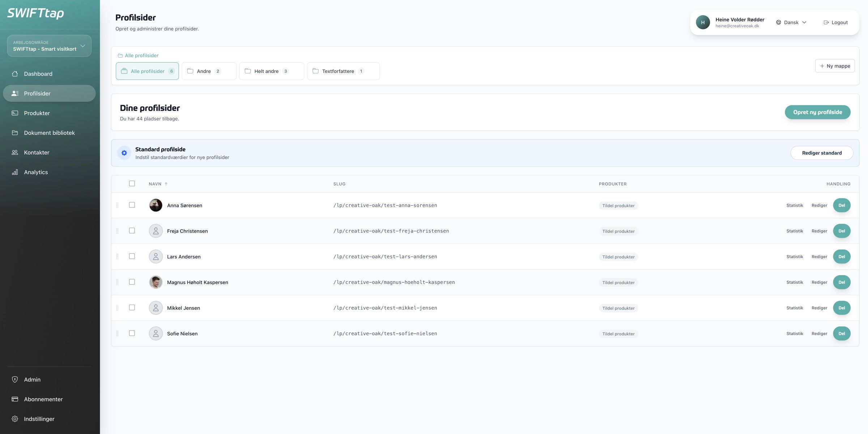Open Admin shield icon
Image resolution: width=868 pixels, height=434 pixels.
[x=15, y=379]
